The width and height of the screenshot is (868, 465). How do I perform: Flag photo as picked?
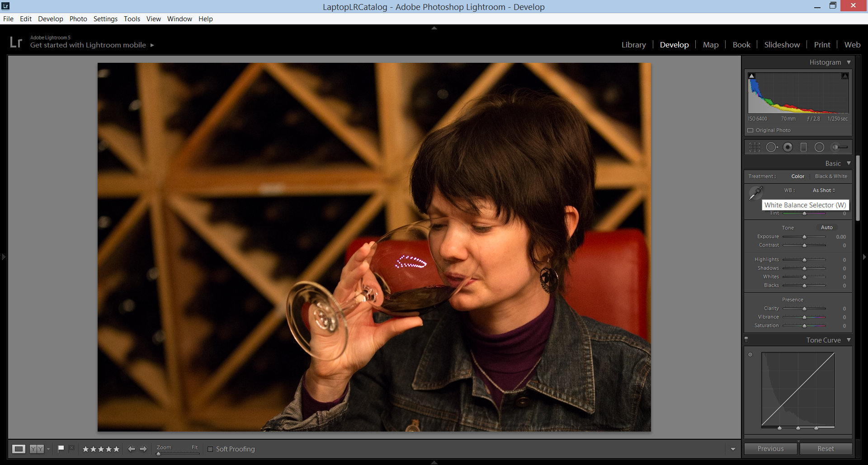click(61, 448)
